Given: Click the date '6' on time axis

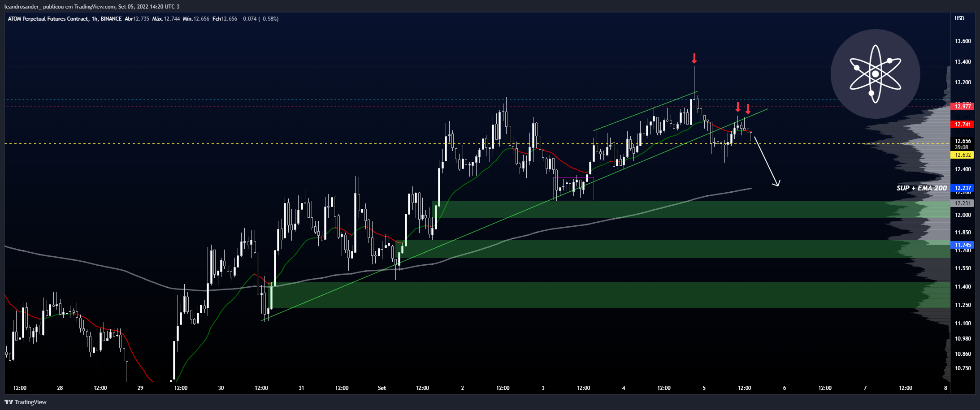Looking at the screenshot, I should [785, 388].
